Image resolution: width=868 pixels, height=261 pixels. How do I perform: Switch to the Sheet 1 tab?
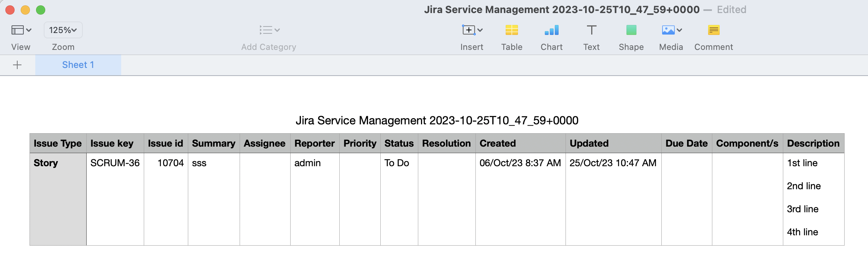click(78, 65)
